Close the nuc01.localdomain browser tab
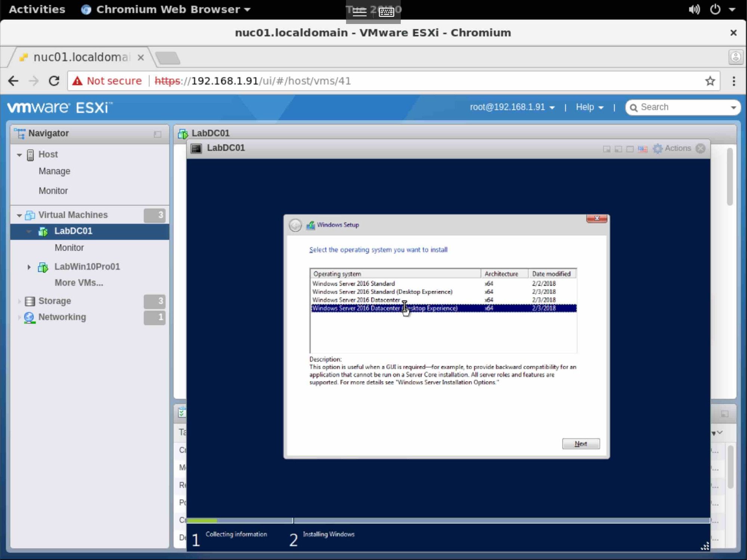The height and width of the screenshot is (560, 747). (141, 58)
